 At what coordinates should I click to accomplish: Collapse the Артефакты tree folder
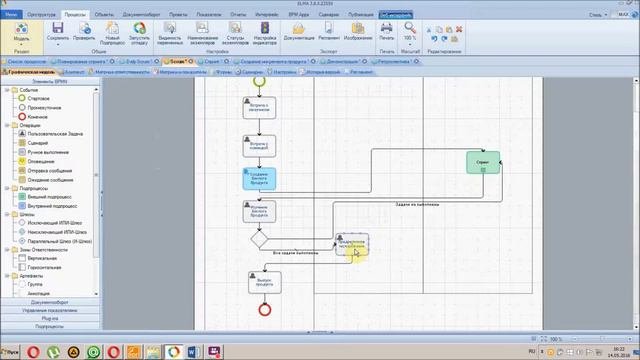(x=7, y=276)
